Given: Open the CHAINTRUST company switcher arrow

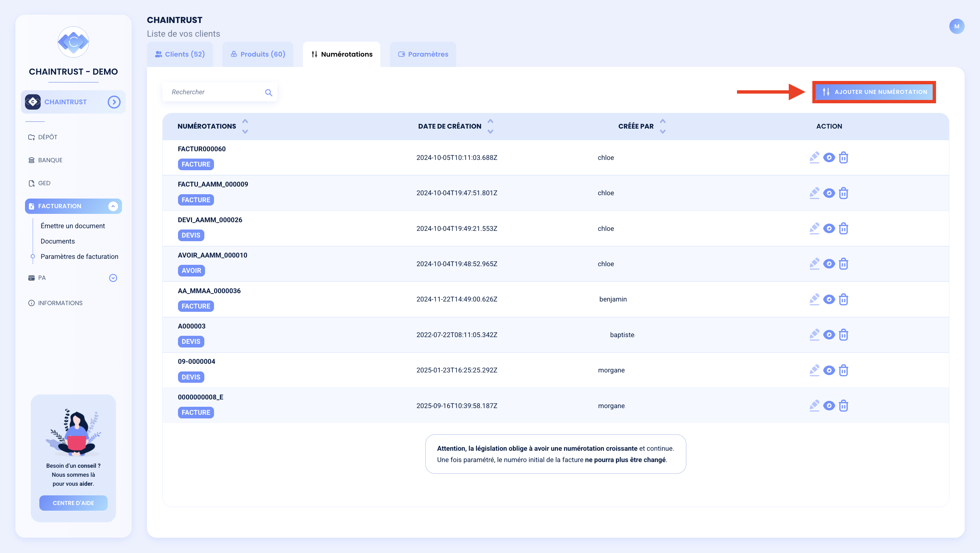Looking at the screenshot, I should tap(114, 102).
